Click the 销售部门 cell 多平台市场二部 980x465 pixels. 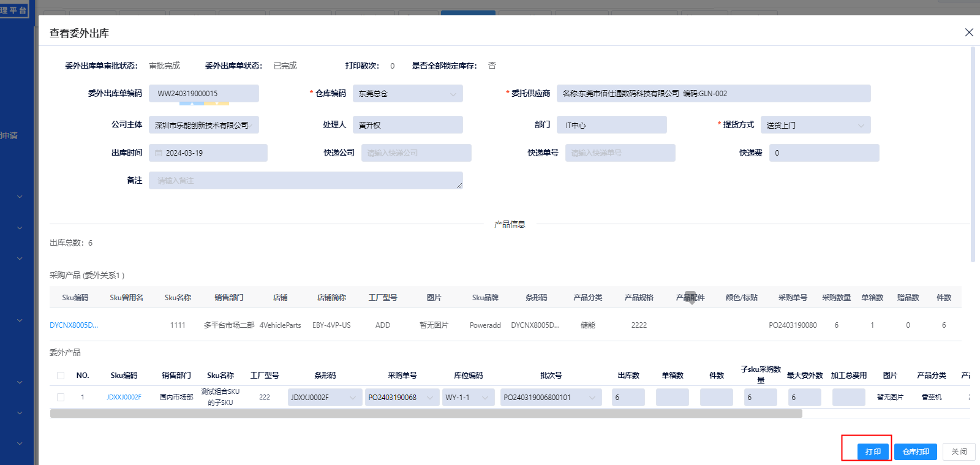click(229, 325)
